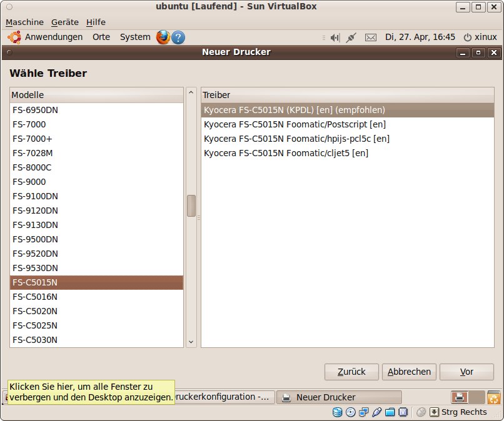Image resolution: width=504 pixels, height=421 pixels.
Task: Click the VirtualBox USB device status icon
Action: click(377, 412)
